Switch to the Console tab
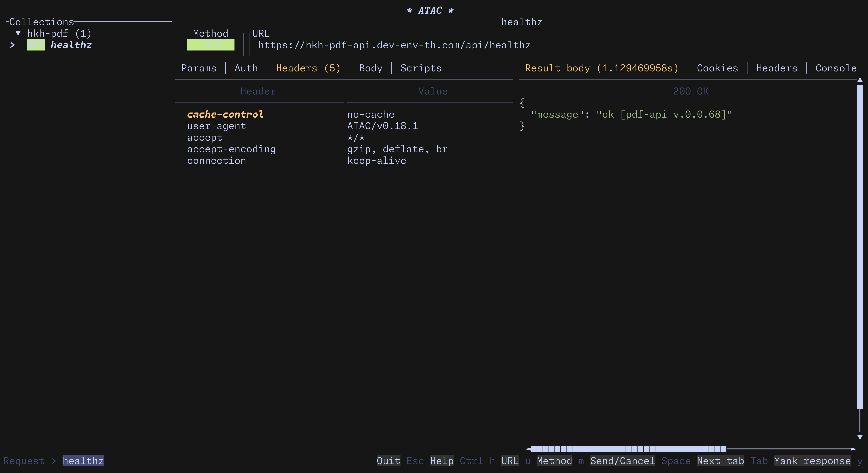Viewport: 868px width, 473px height. point(835,68)
